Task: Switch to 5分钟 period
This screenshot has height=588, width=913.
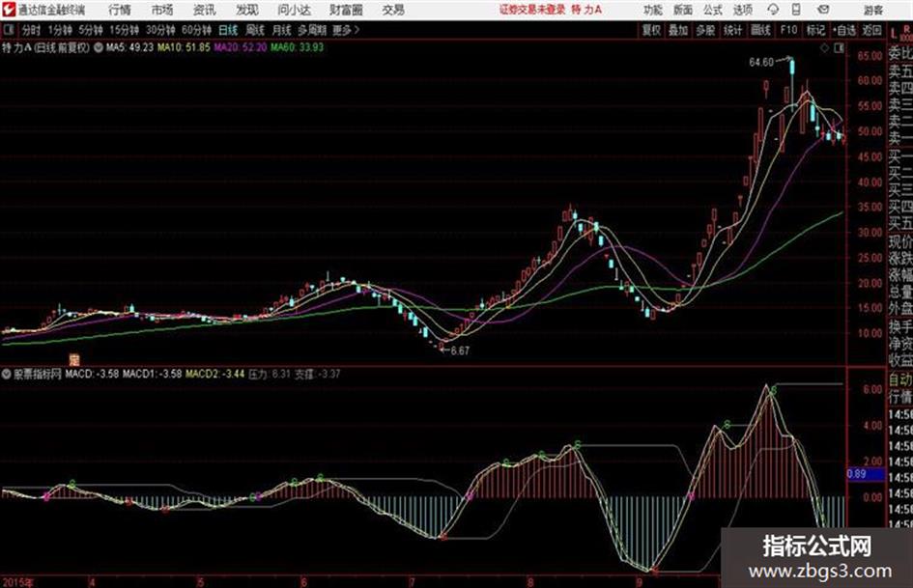Action: [x=90, y=30]
